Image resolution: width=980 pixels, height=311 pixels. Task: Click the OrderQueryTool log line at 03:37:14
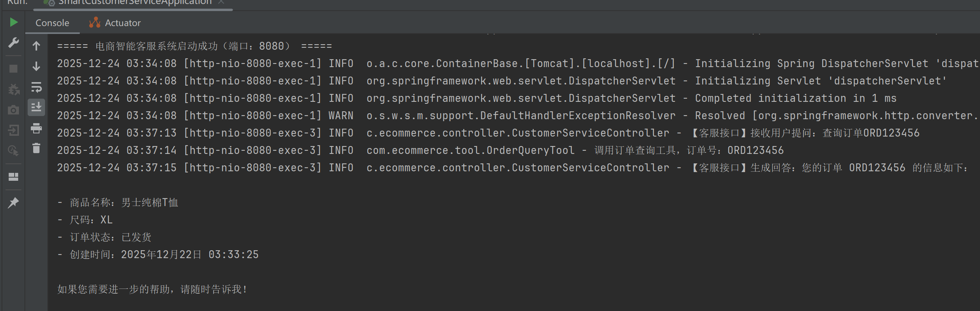(x=421, y=150)
